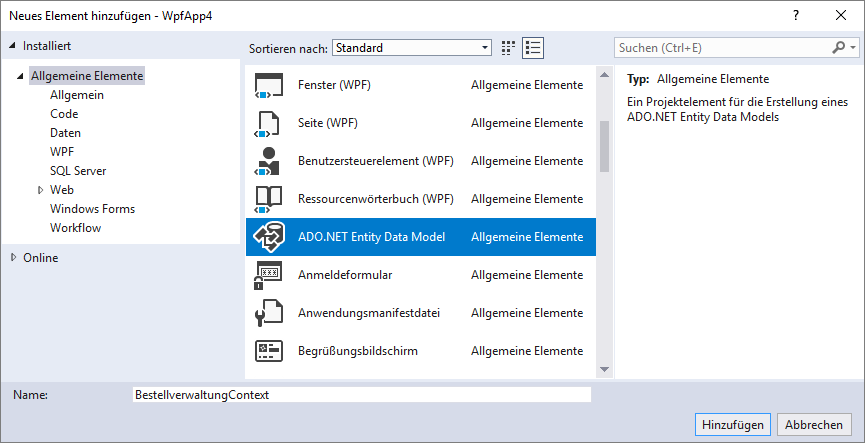Switch to small icons view
Screen dimensions: 865x443
(508, 47)
